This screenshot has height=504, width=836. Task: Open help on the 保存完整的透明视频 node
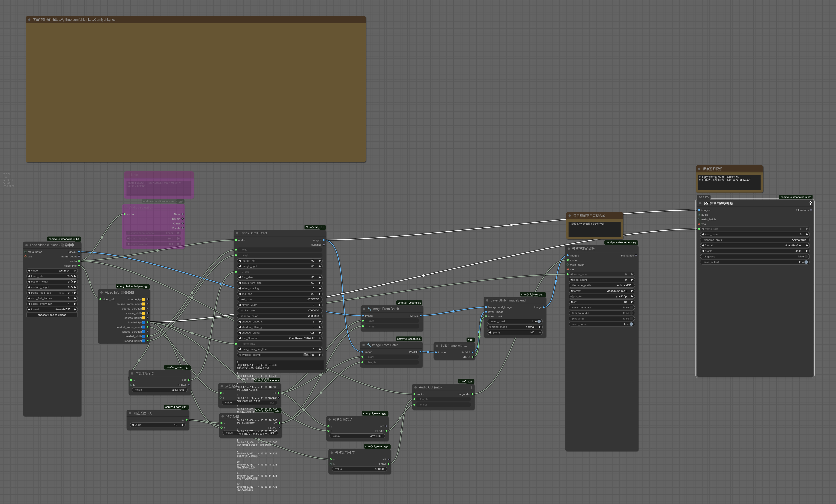[x=811, y=203]
